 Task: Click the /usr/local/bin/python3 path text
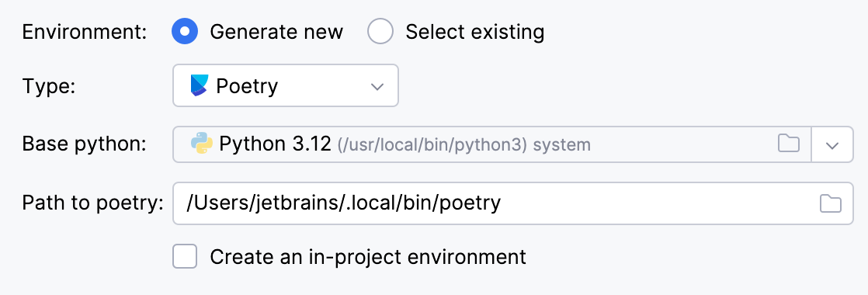point(432,145)
